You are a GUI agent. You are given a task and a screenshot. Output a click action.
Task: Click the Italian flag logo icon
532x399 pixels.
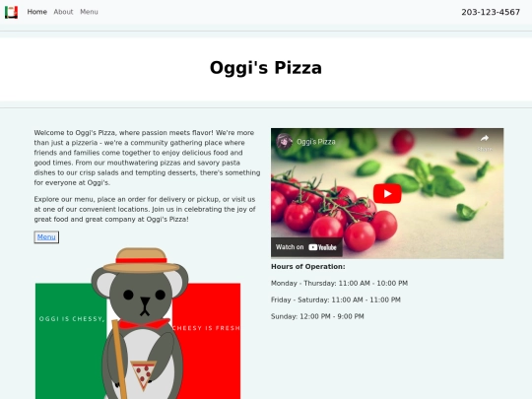(11, 12)
